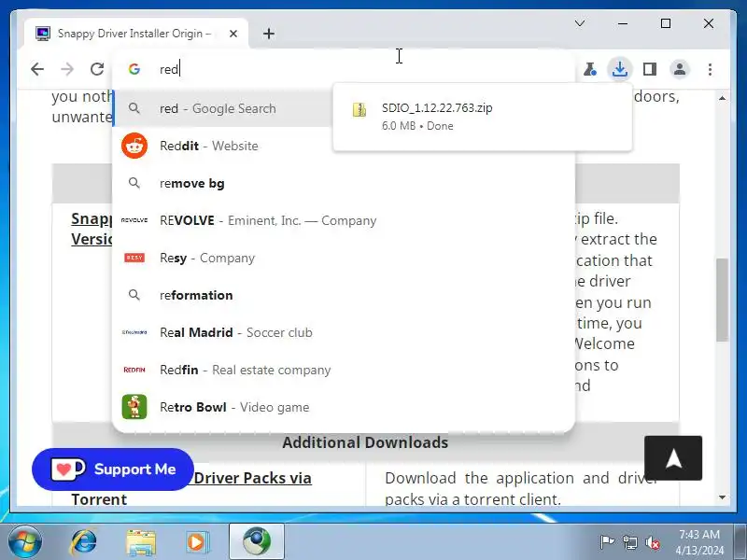Go back using the browser back arrow

[37, 69]
